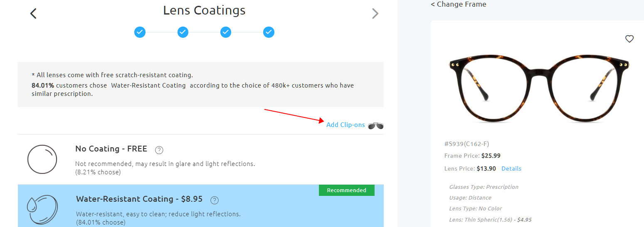Advance with the right arrow chevron
Viewport: 644px width, 227px height.
tap(375, 14)
